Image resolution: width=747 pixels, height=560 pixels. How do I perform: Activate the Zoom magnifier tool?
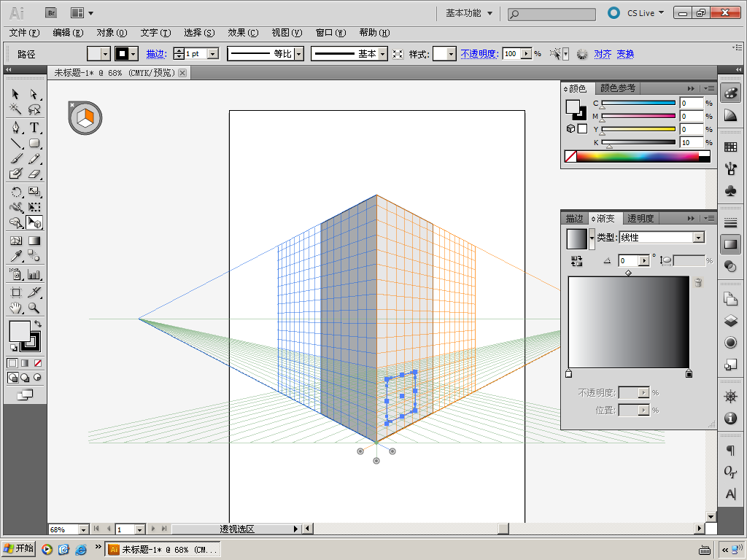[x=34, y=308]
